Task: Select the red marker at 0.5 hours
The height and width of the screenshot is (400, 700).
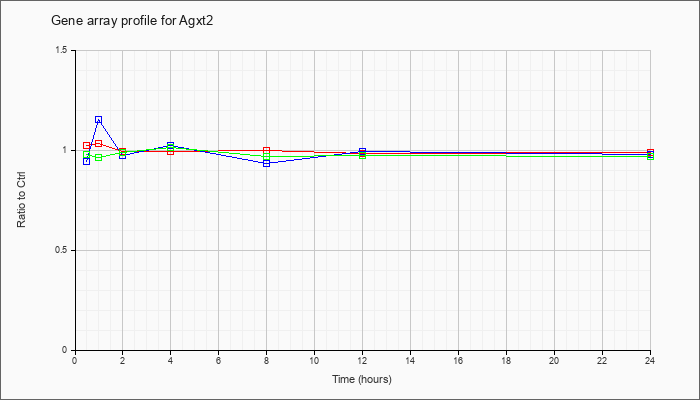Action: pyautogui.click(x=87, y=146)
